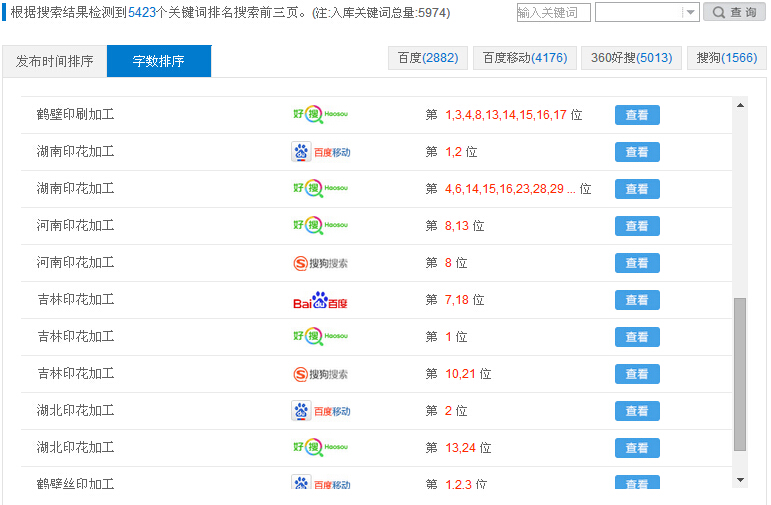Click 查看 for 湖南印花加工 Haosou row

637,189
